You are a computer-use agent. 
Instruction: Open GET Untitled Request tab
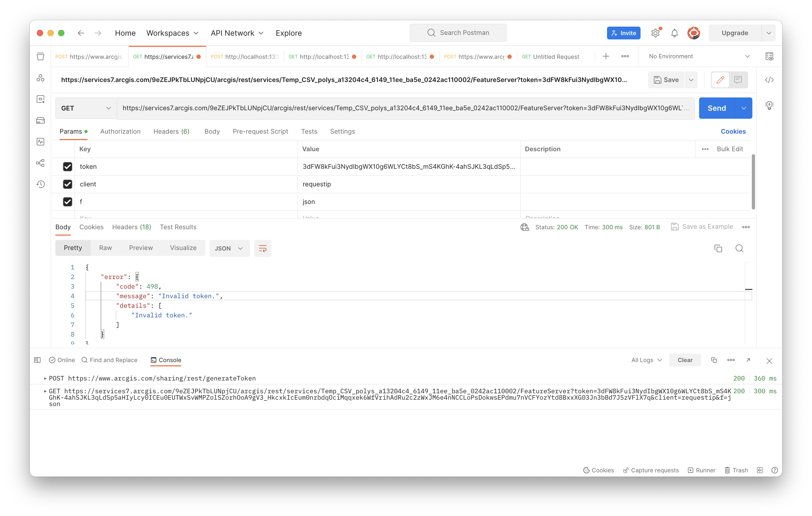point(550,57)
